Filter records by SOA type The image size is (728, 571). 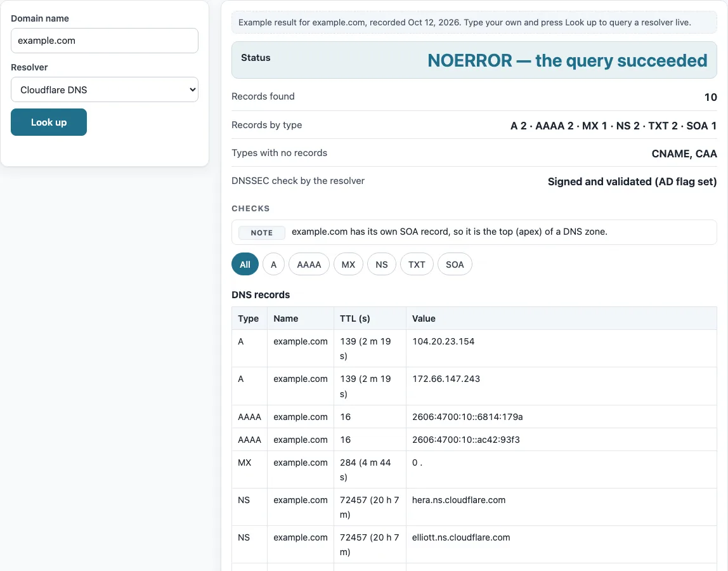pyautogui.click(x=455, y=265)
